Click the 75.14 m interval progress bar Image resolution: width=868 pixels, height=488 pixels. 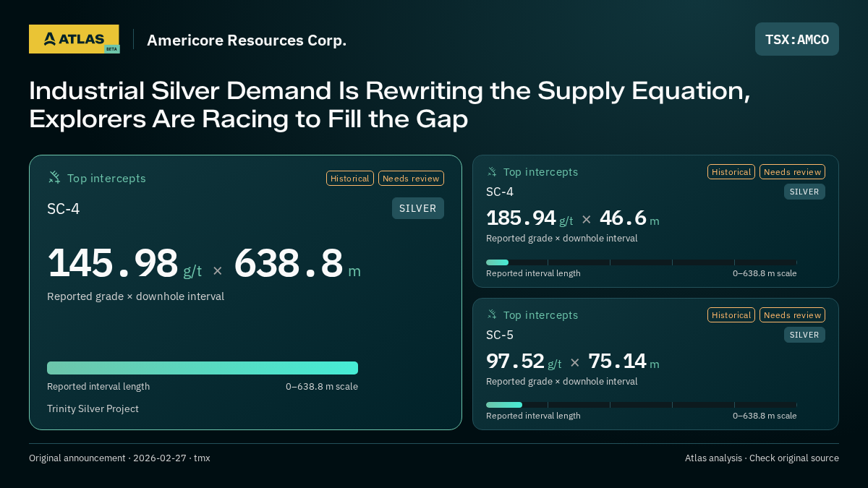click(642, 405)
